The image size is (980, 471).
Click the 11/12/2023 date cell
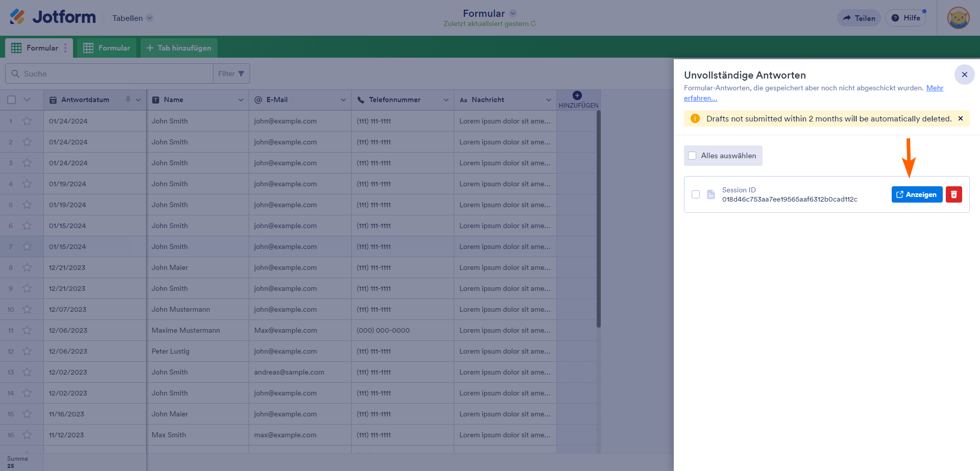point(95,435)
